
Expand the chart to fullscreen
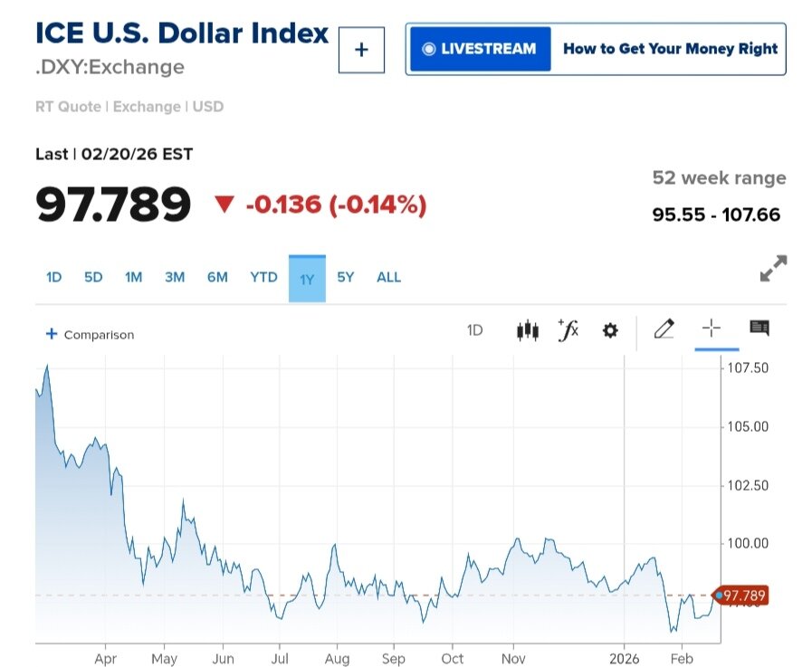[x=773, y=269]
